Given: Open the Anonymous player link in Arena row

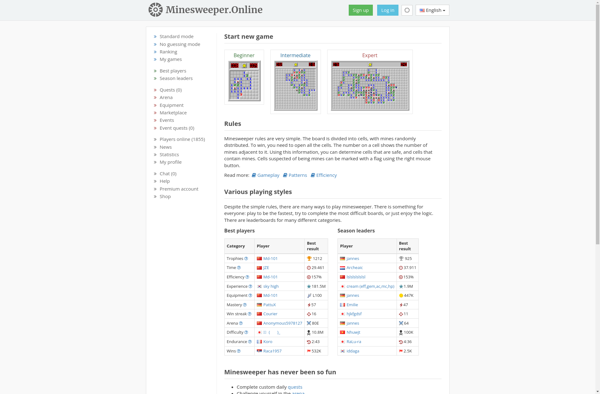Looking at the screenshot, I should pos(282,323).
